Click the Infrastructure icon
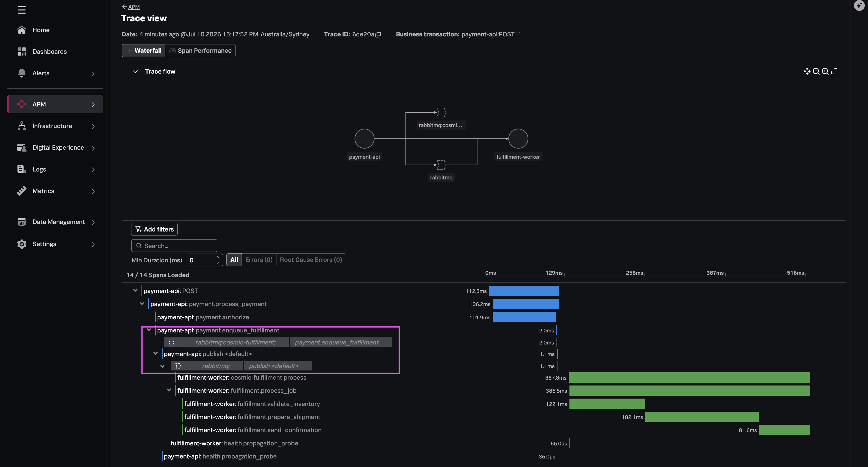 22,126
